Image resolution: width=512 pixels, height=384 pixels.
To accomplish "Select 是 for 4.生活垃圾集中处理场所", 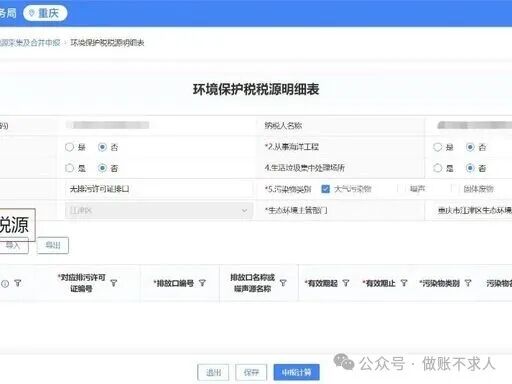I will point(437,168).
